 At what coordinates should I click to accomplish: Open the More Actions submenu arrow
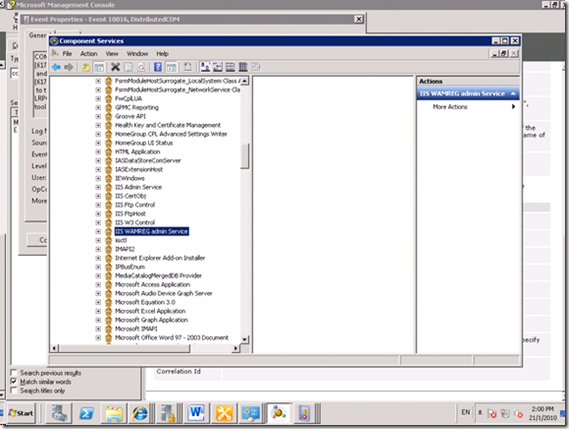point(513,107)
